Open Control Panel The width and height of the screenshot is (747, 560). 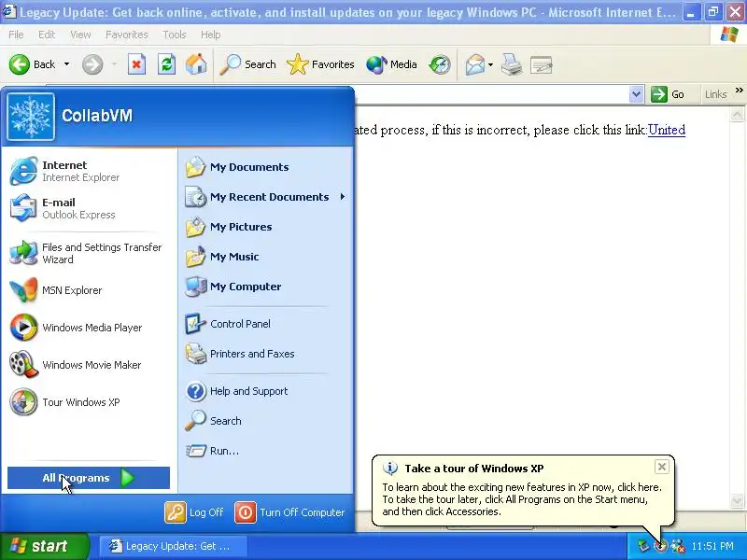click(x=265, y=324)
